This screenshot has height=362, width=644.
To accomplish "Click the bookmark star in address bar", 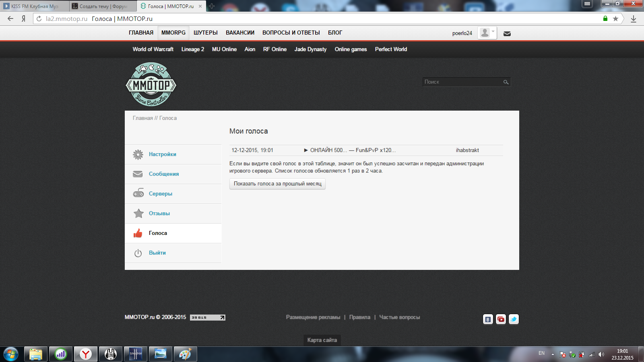I will pyautogui.click(x=615, y=19).
